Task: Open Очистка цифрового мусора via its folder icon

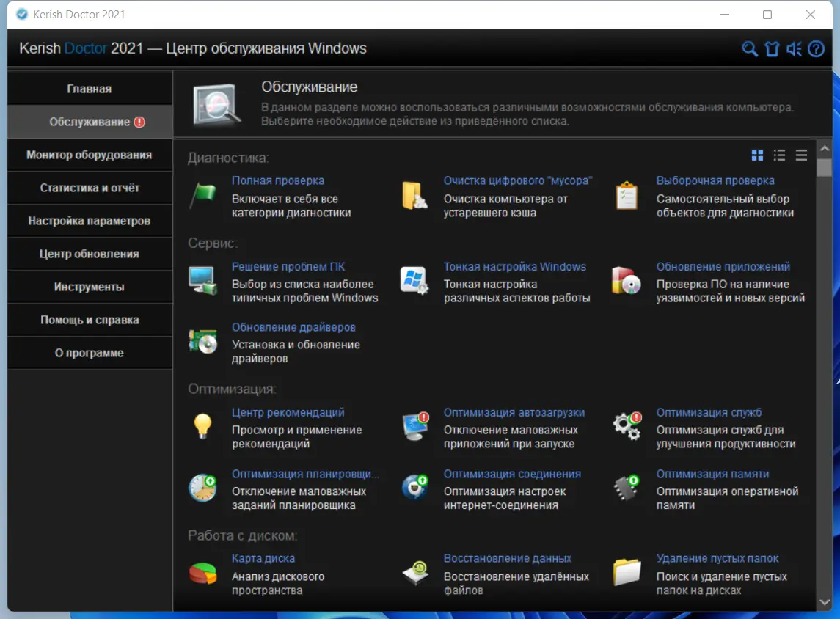Action: click(414, 196)
